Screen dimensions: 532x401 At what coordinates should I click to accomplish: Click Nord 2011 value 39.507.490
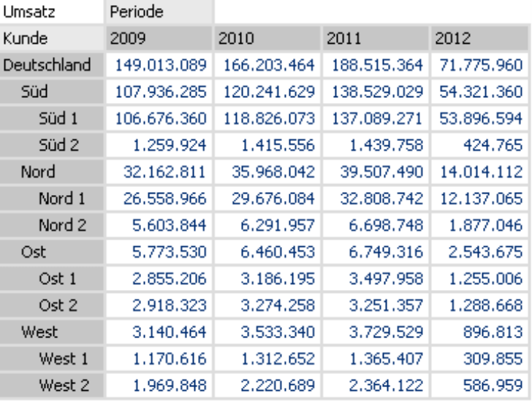tap(376, 172)
